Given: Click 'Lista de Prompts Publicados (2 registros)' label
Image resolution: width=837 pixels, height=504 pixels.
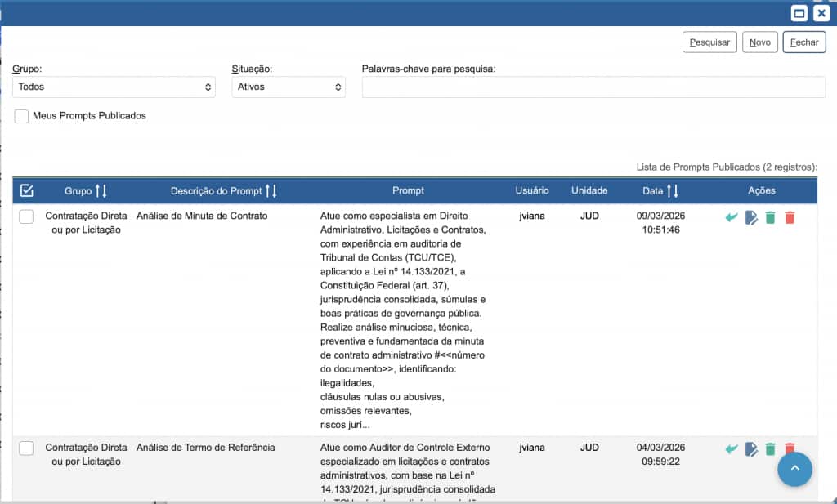Looking at the screenshot, I should point(727,167).
